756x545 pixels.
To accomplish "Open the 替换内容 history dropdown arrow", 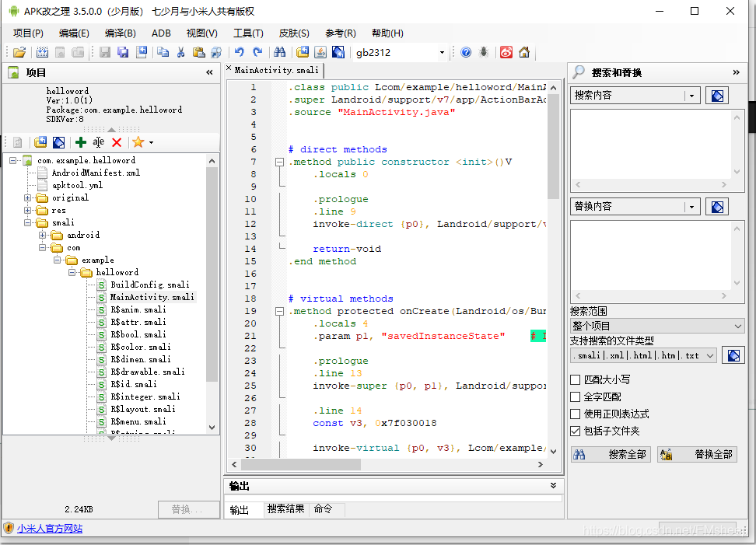I will click(692, 207).
